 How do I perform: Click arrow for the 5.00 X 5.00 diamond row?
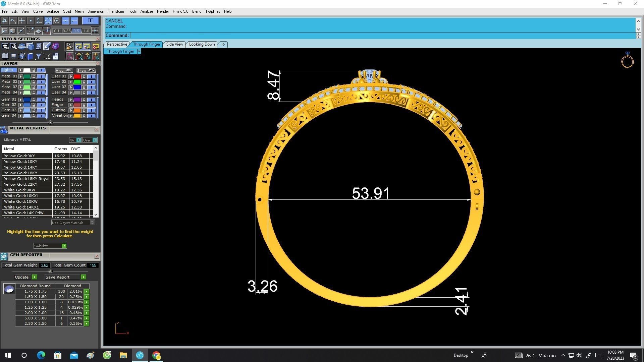87,318
